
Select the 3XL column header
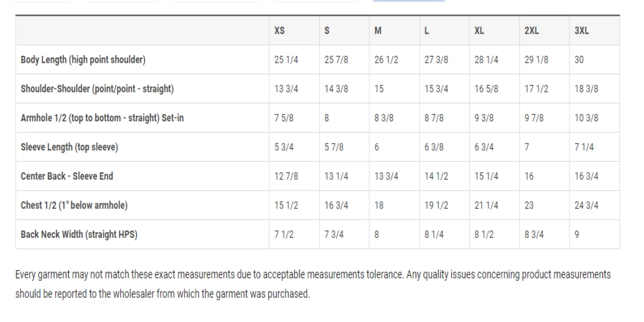click(582, 31)
